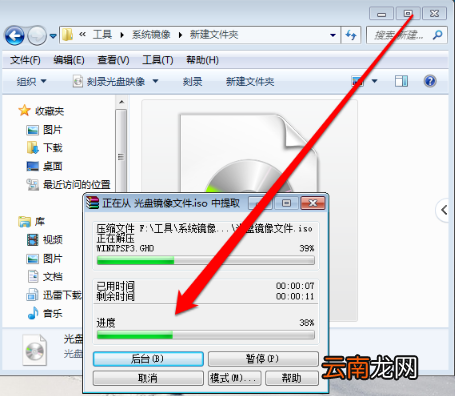
Task: Open 下载 in the favorites list
Action: (x=53, y=148)
